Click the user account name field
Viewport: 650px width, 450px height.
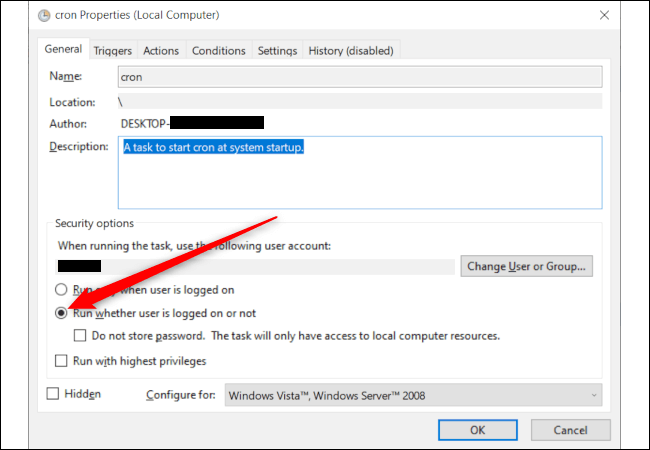(x=255, y=267)
